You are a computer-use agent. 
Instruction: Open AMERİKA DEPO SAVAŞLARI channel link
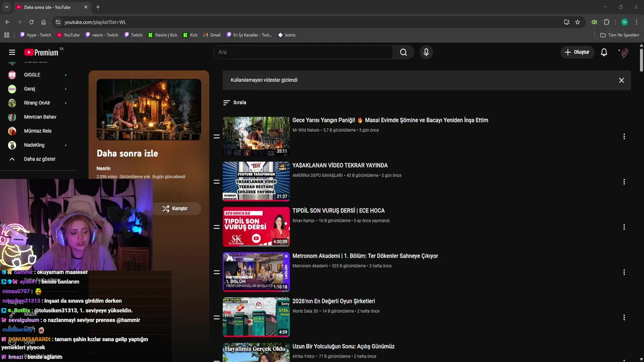pos(317,175)
